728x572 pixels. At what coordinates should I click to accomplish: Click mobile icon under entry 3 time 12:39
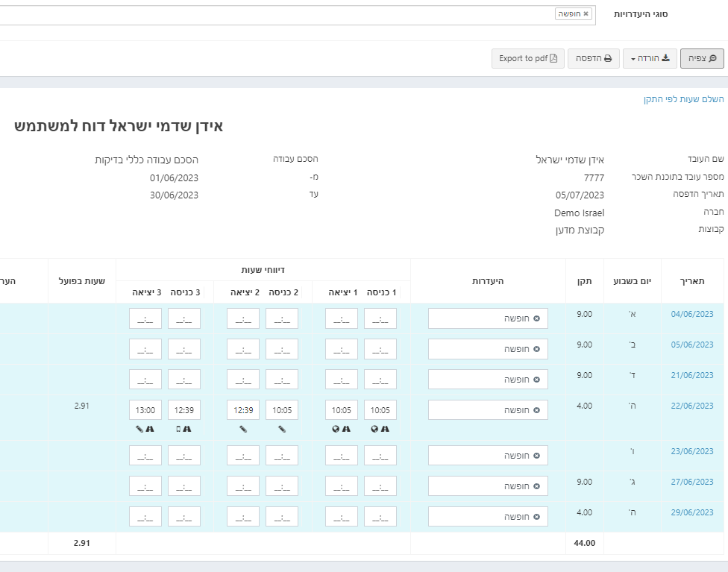point(178,429)
